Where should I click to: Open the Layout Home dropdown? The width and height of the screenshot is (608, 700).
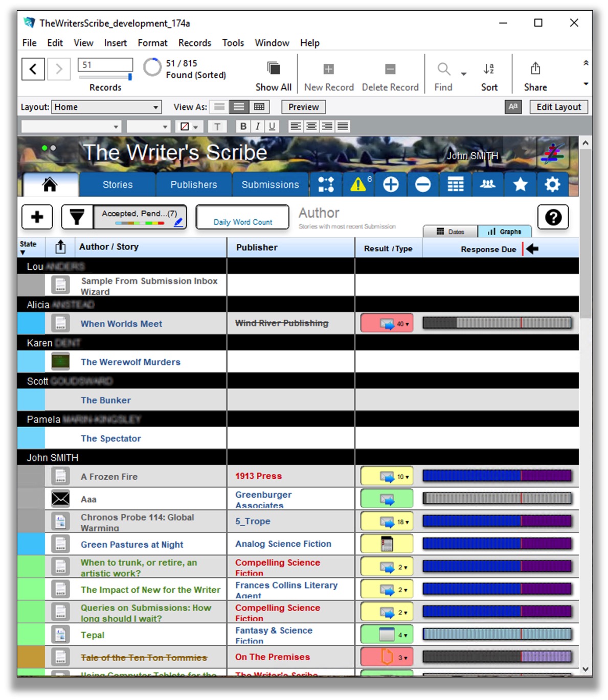(107, 107)
